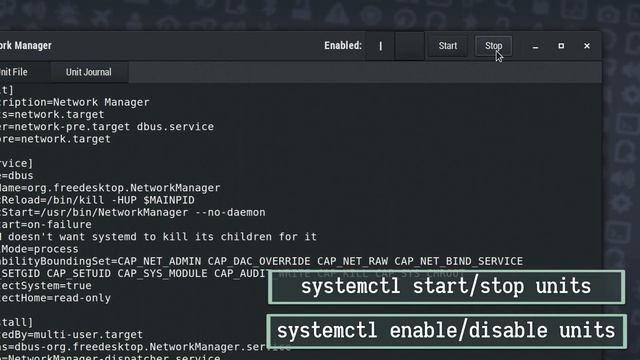640x360 pixels.
Task: Click the 'CAP_NET_ADMIN CAP_DAC_OVERRIDE' capability line
Action: coord(261,261)
